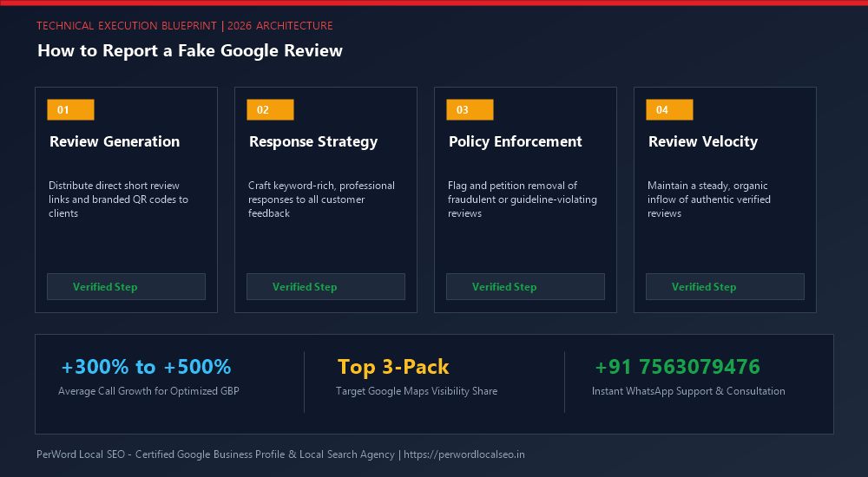Select the Response Strategy card heading
Viewport: 868px width, 477px height.
tap(313, 142)
